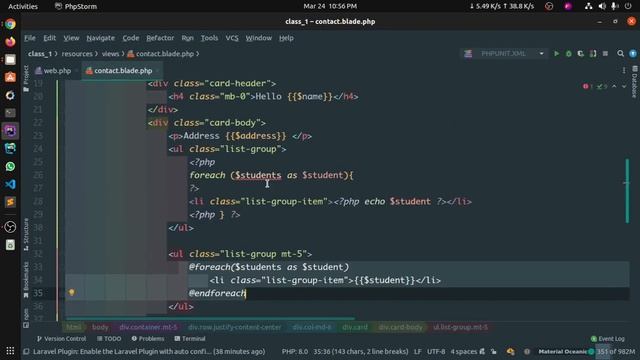Image resolution: width=640 pixels, height=360 pixels.
Task: Open the Run menu
Action: (187, 38)
